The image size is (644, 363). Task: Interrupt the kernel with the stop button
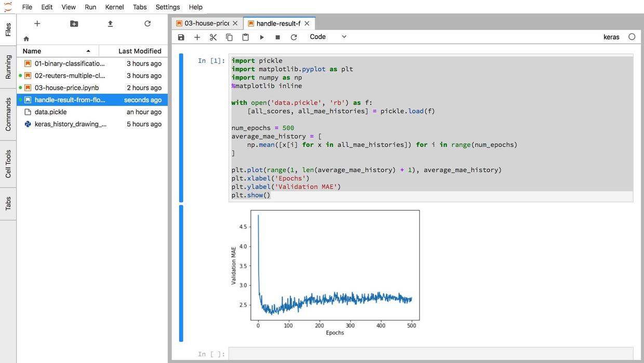pyautogui.click(x=278, y=37)
